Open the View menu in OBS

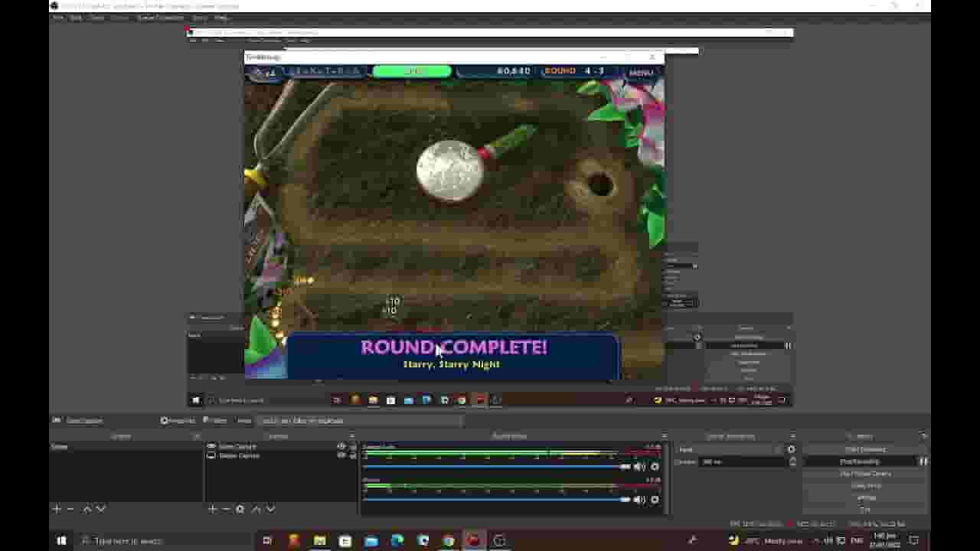(96, 18)
